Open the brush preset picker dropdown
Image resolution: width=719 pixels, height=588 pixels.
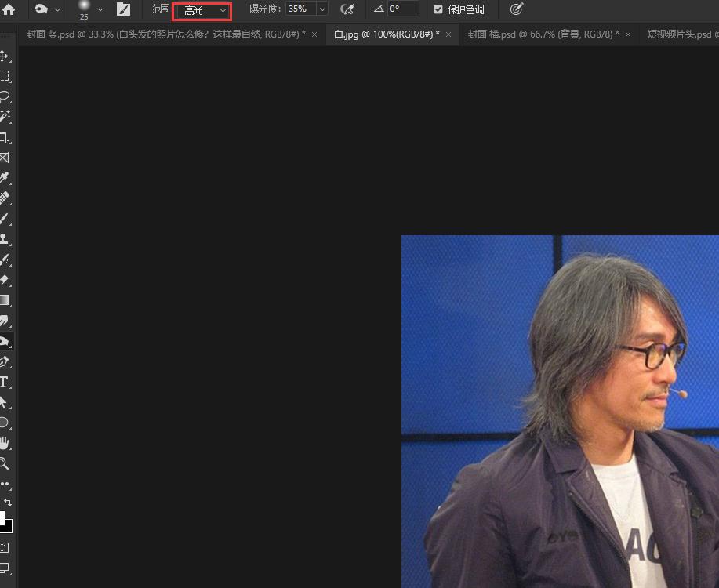click(100, 9)
